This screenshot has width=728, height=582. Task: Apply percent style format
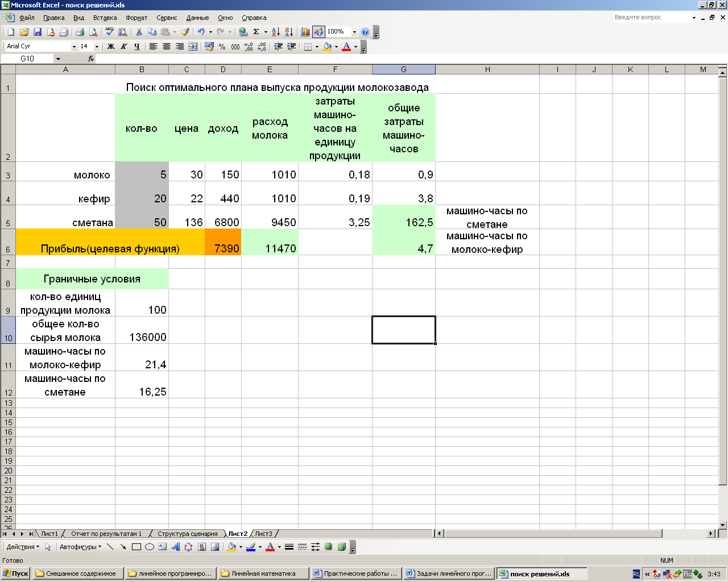[222, 47]
